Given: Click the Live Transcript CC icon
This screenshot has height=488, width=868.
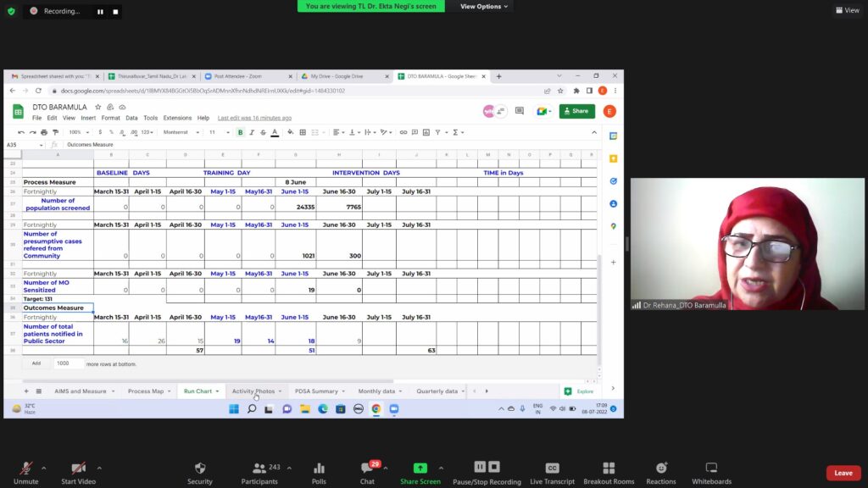Looking at the screenshot, I should coord(552,472).
